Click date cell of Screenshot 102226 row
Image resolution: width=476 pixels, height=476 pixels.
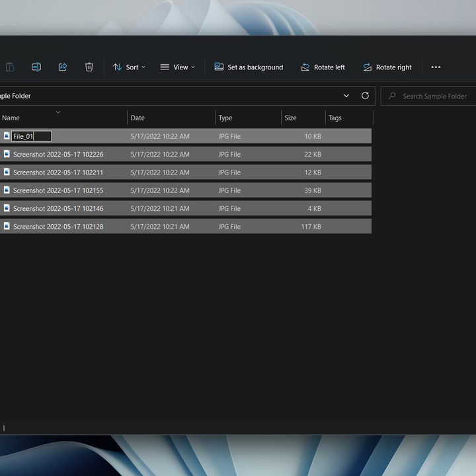(160, 154)
